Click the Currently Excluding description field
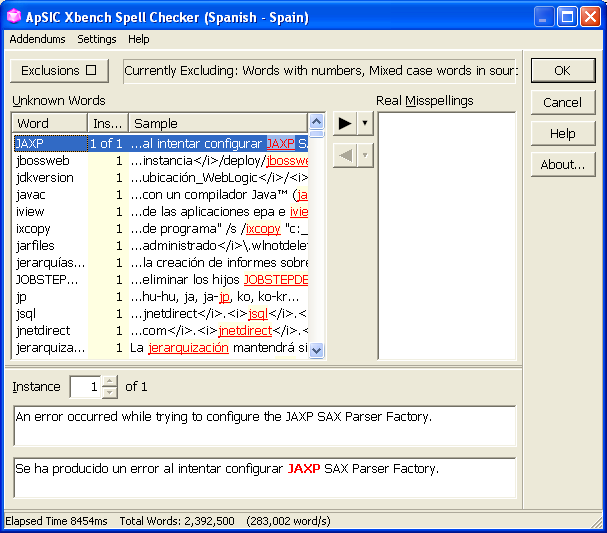607x533 pixels. [x=320, y=71]
